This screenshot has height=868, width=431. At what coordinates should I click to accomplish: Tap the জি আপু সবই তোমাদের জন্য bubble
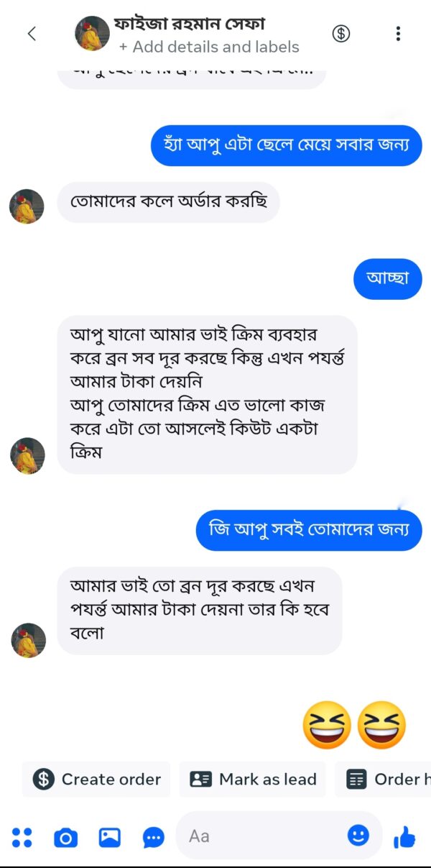(x=309, y=530)
